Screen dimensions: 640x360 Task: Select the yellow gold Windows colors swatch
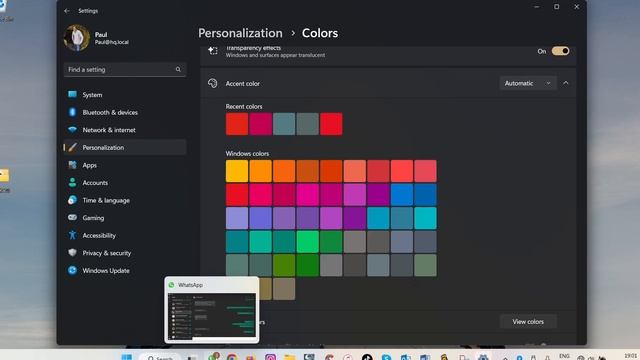pos(237,171)
